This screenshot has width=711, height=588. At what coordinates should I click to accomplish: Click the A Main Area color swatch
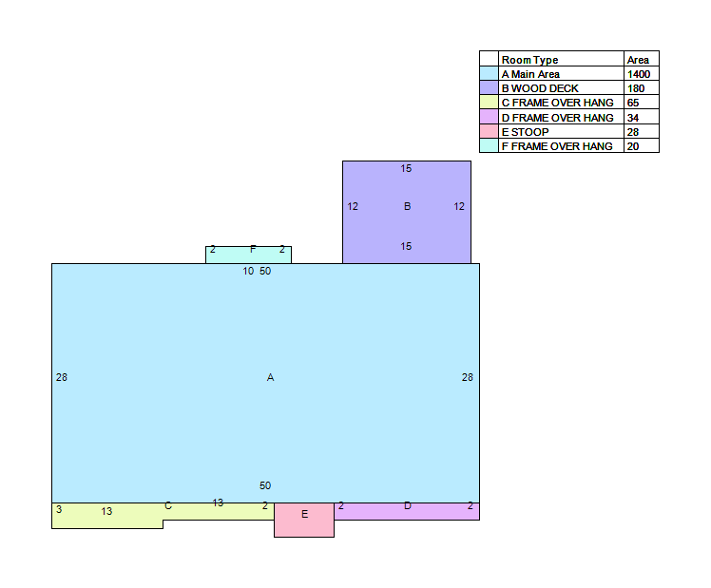[x=489, y=73]
